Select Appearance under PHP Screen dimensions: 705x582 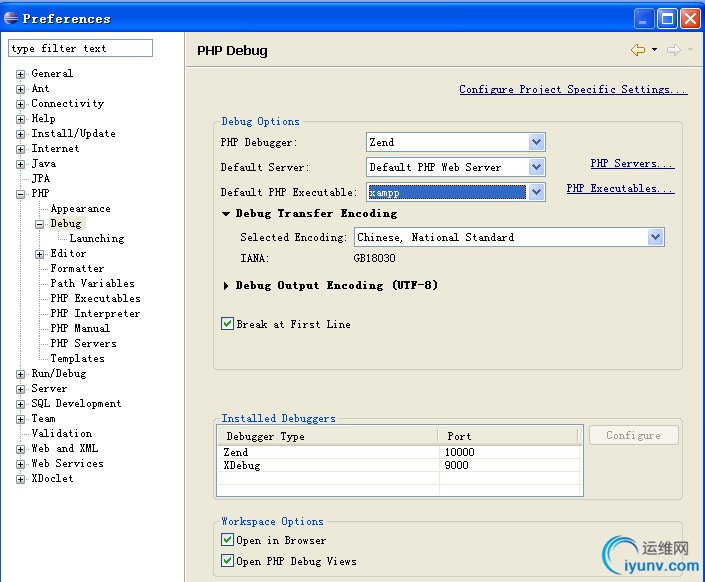[x=80, y=209]
